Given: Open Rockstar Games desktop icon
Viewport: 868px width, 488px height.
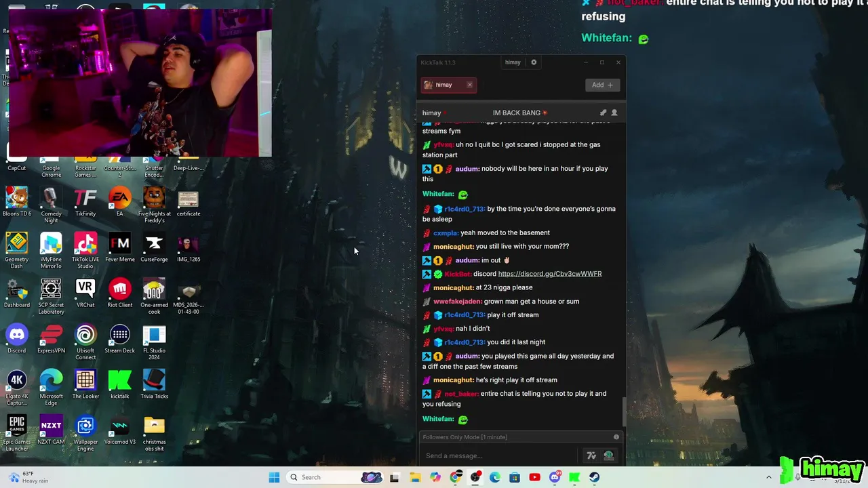Looking at the screenshot, I should pos(85,163).
